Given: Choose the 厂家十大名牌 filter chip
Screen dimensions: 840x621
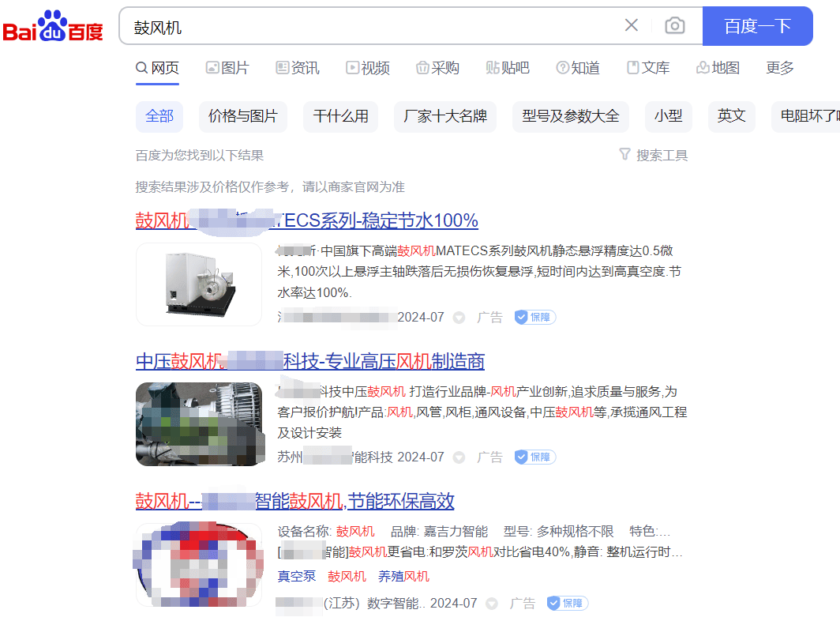Looking at the screenshot, I should 445,116.
